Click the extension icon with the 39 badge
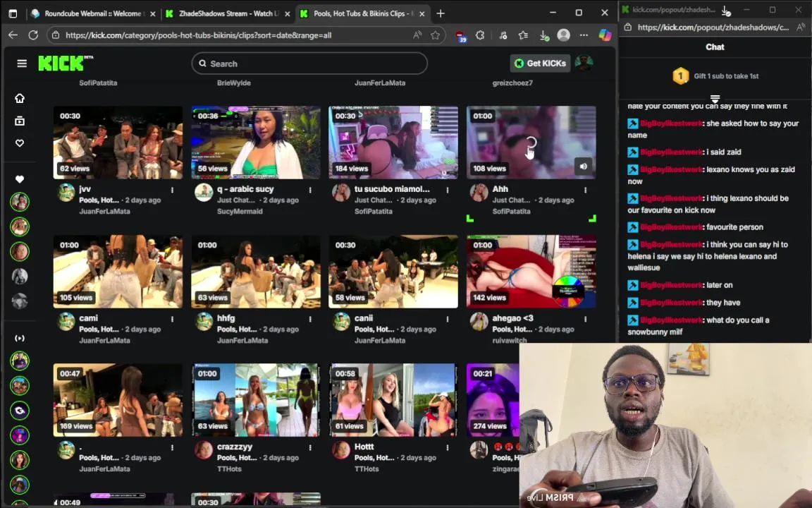 click(x=460, y=36)
